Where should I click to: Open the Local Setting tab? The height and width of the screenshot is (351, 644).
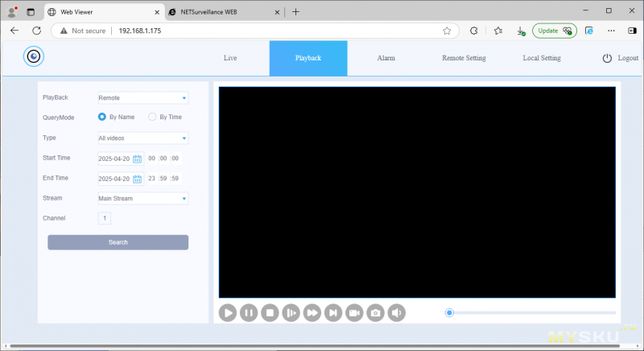tap(542, 58)
